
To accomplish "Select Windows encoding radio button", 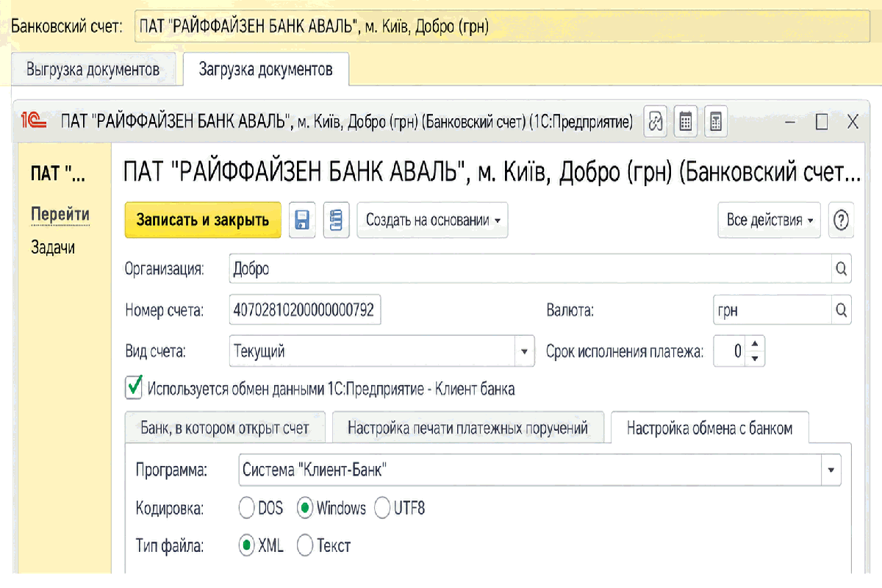I will point(305,508).
